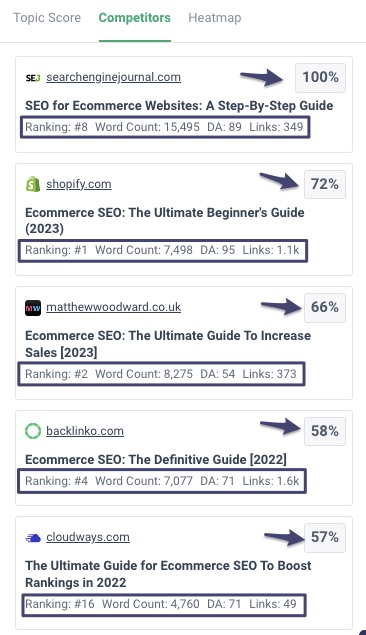Click the 'Ecommerce SEO: The Definitive Guide' title
Screen dimensions: 366x635
[156, 460]
